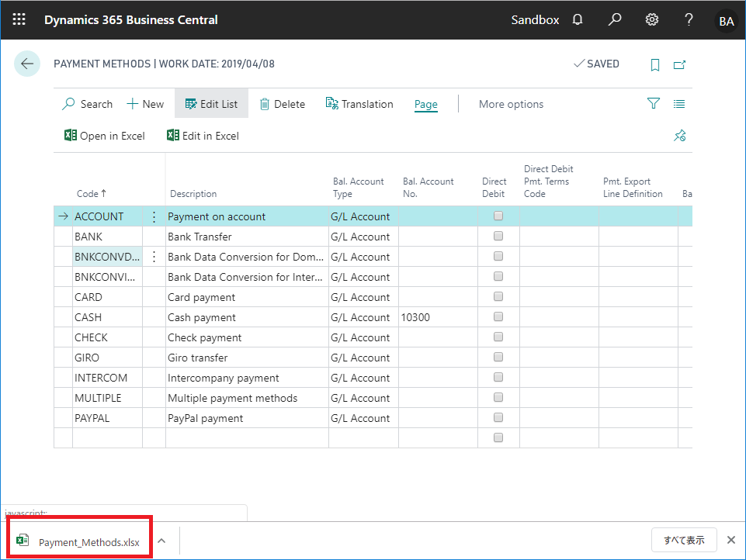This screenshot has height=560, width=746.
Task: Open the downloaded Payment_Methods.xlsx file
Action: (78, 541)
